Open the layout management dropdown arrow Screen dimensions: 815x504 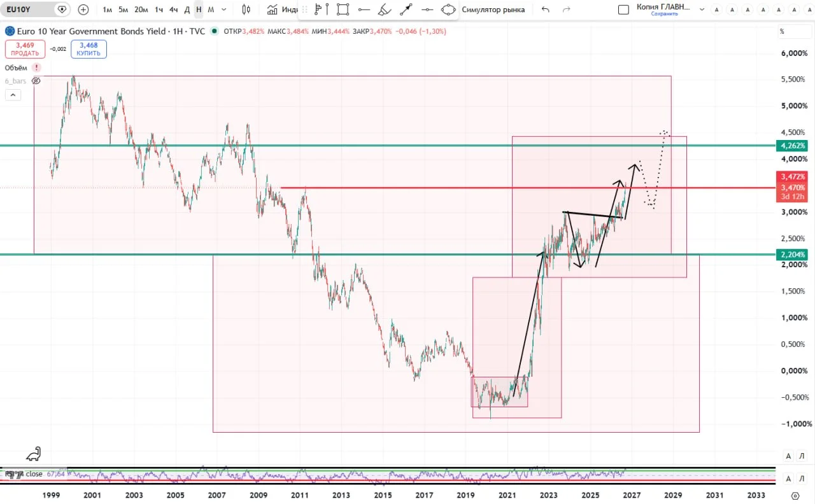(x=702, y=10)
